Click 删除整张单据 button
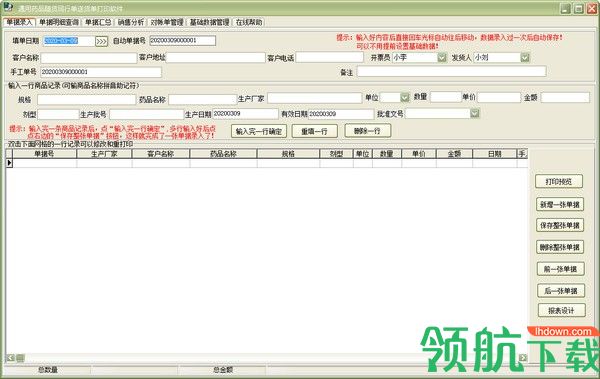Screen dimensions: 600x379 560,247
